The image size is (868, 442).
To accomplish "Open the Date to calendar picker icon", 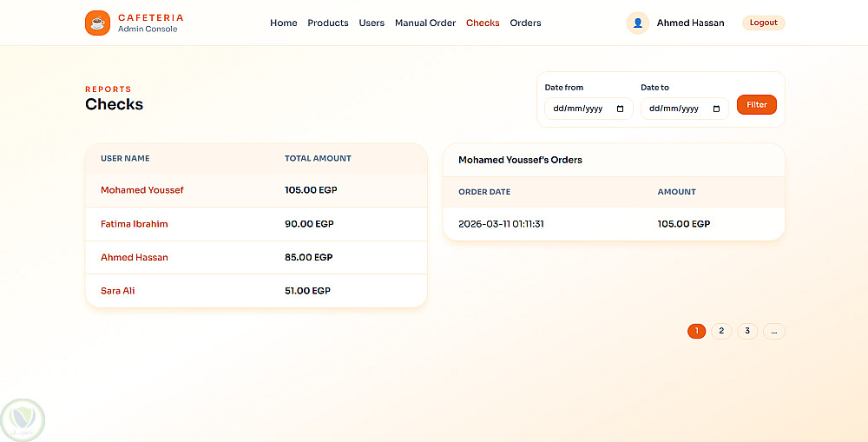I will (x=716, y=109).
